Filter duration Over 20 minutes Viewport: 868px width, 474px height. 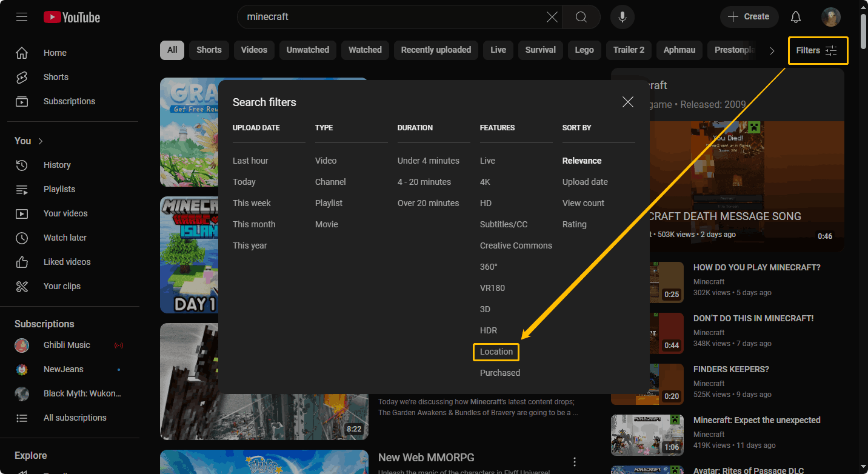[x=429, y=203]
